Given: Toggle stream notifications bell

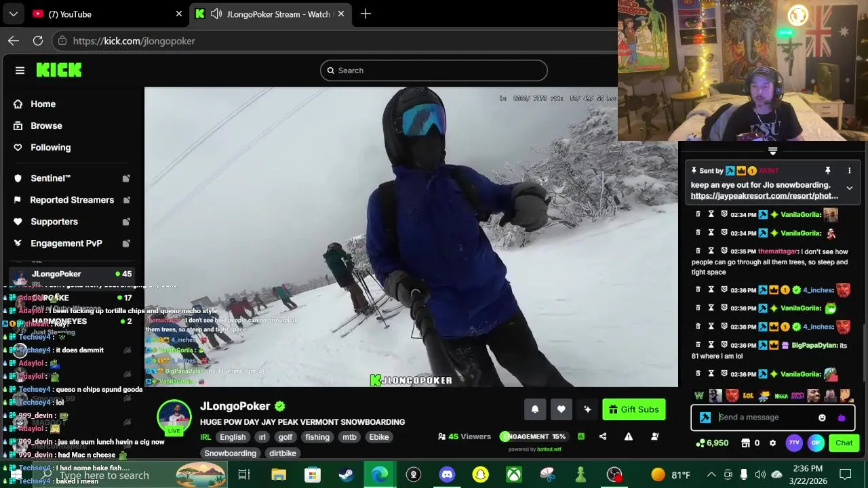Looking at the screenshot, I should click(535, 409).
